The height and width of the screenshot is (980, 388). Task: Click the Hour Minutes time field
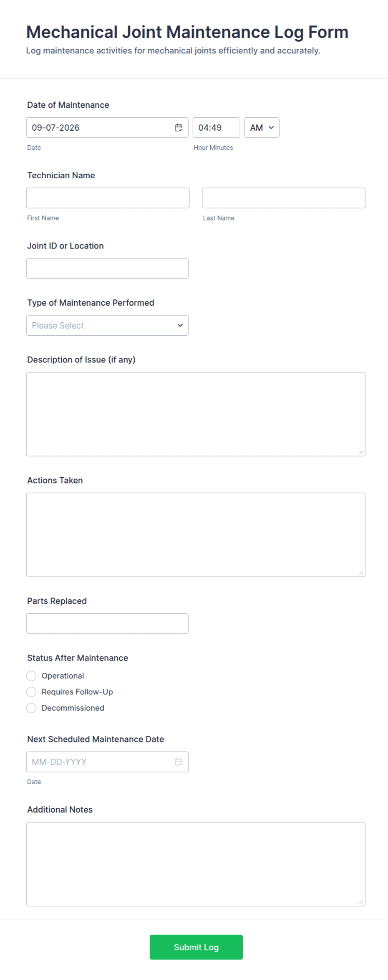tap(216, 128)
